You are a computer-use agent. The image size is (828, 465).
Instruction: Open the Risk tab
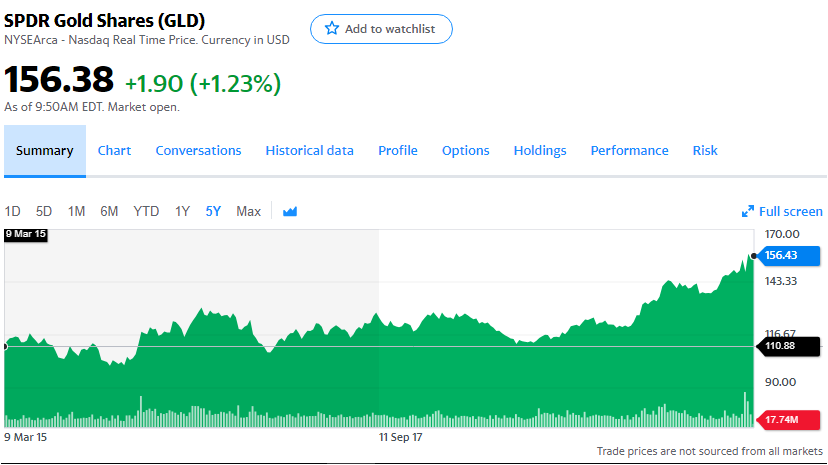(x=705, y=150)
